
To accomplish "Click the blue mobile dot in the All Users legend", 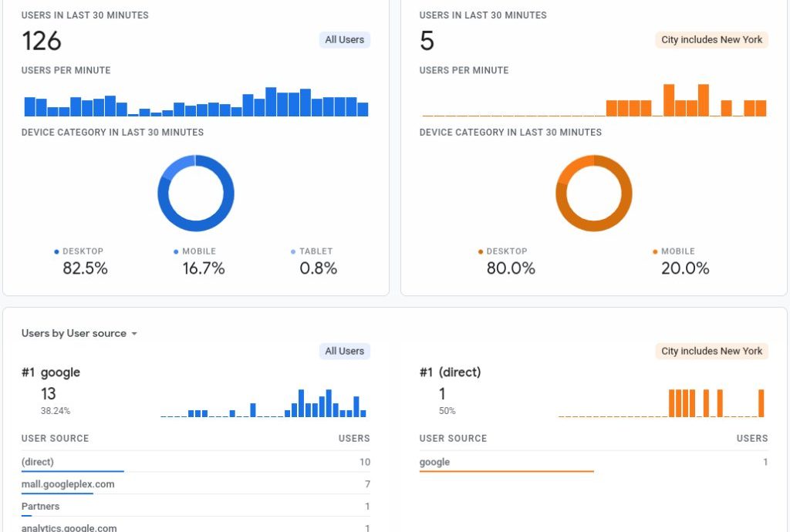I will tap(176, 252).
